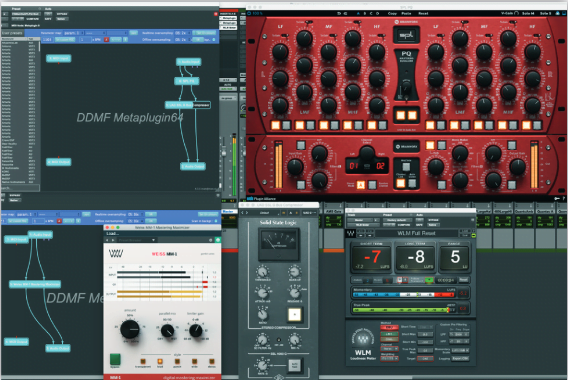
Task: Select the SPL PQ node in Metaplugin graph
Action: click(x=187, y=81)
